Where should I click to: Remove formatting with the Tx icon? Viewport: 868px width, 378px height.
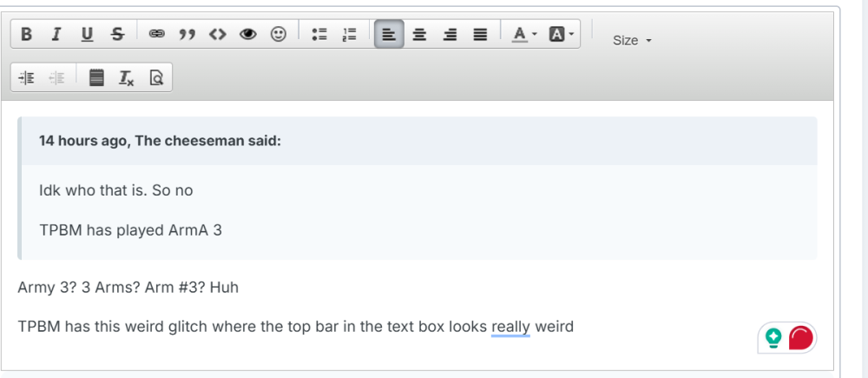(x=126, y=78)
